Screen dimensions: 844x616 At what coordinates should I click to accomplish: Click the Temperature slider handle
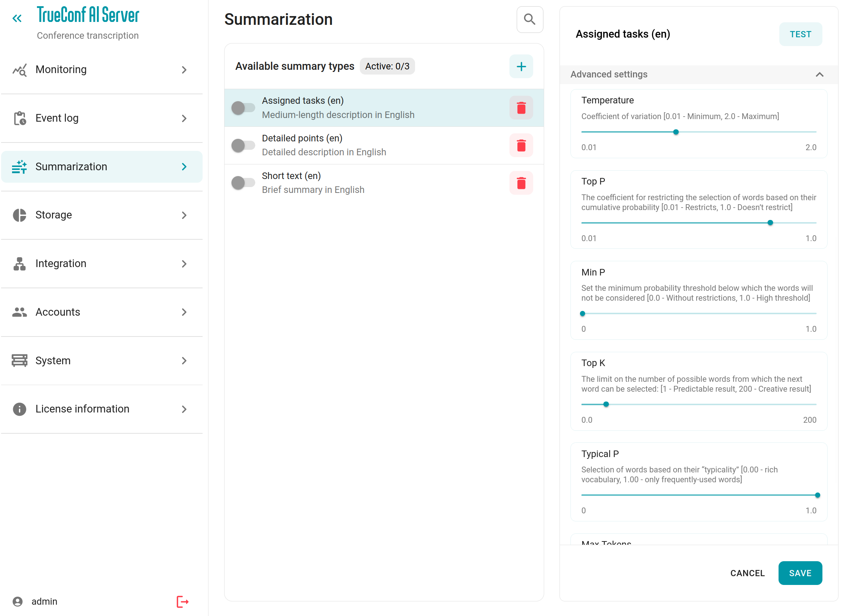coord(676,132)
